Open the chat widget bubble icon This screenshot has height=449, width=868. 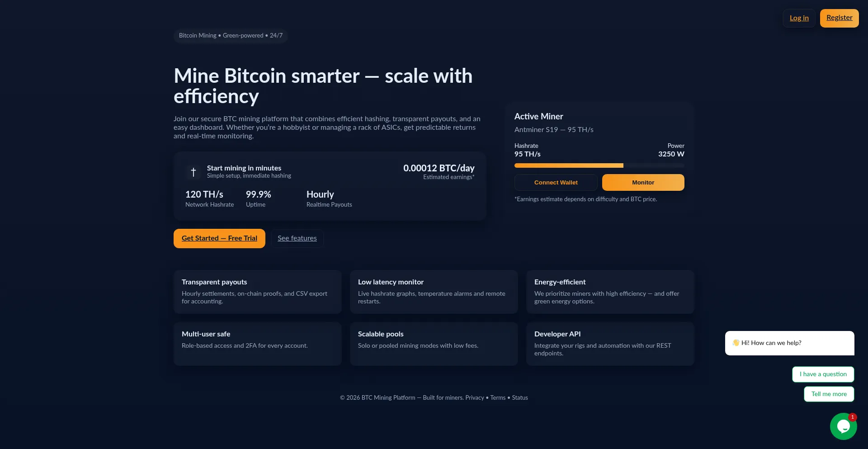pyautogui.click(x=843, y=426)
